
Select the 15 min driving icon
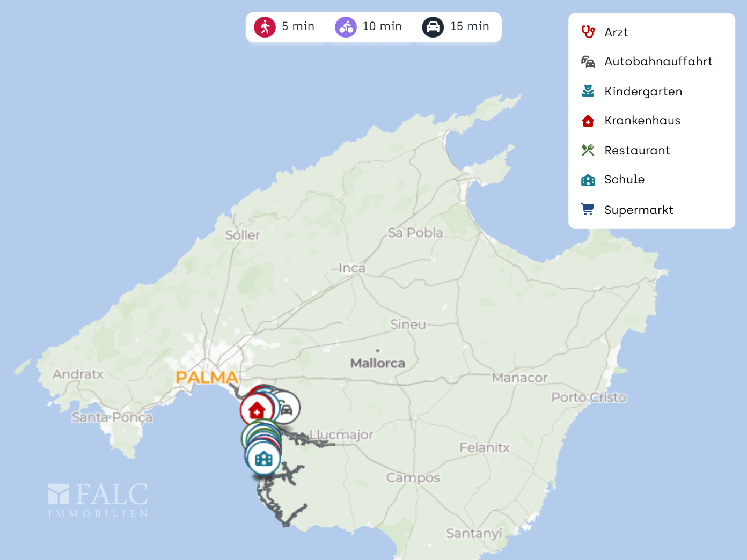click(x=433, y=27)
